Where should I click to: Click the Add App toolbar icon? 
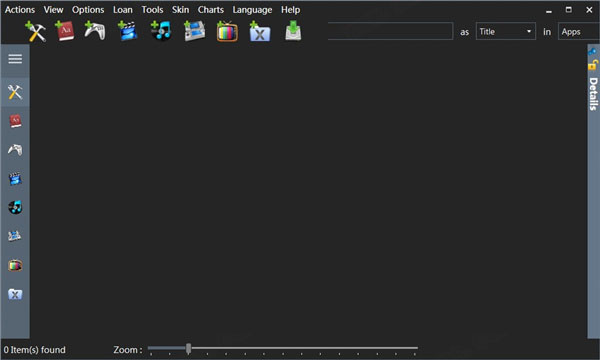36,31
